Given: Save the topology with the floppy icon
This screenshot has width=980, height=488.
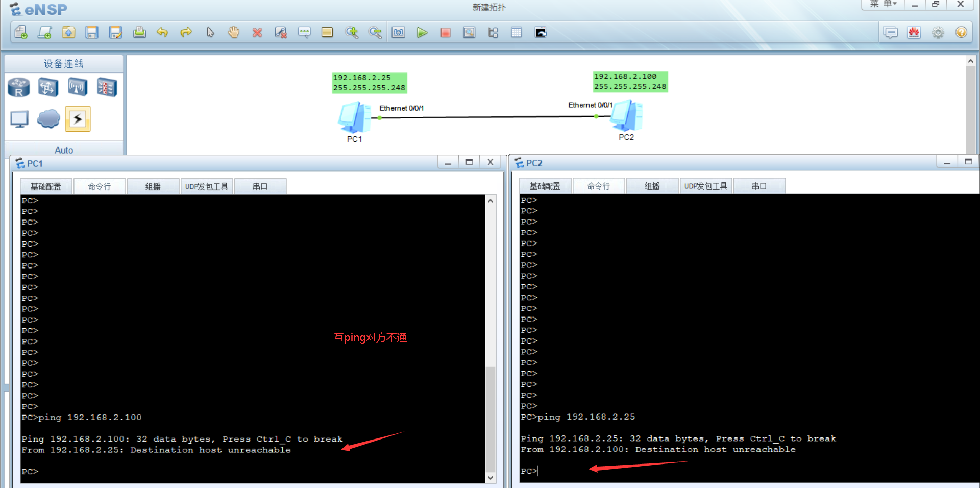Looking at the screenshot, I should 92,33.
